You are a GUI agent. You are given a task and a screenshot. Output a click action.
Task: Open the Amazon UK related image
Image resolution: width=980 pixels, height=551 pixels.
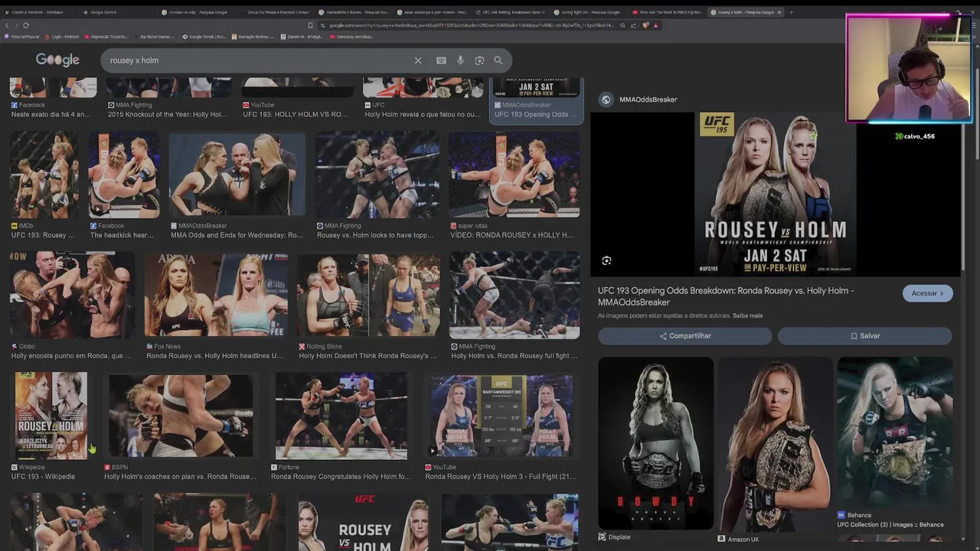click(x=775, y=444)
